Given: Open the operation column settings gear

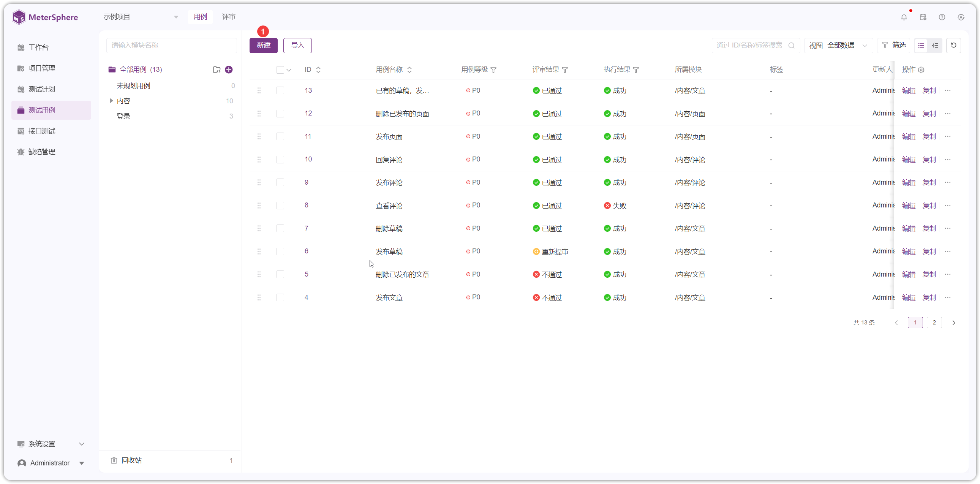Looking at the screenshot, I should (921, 70).
